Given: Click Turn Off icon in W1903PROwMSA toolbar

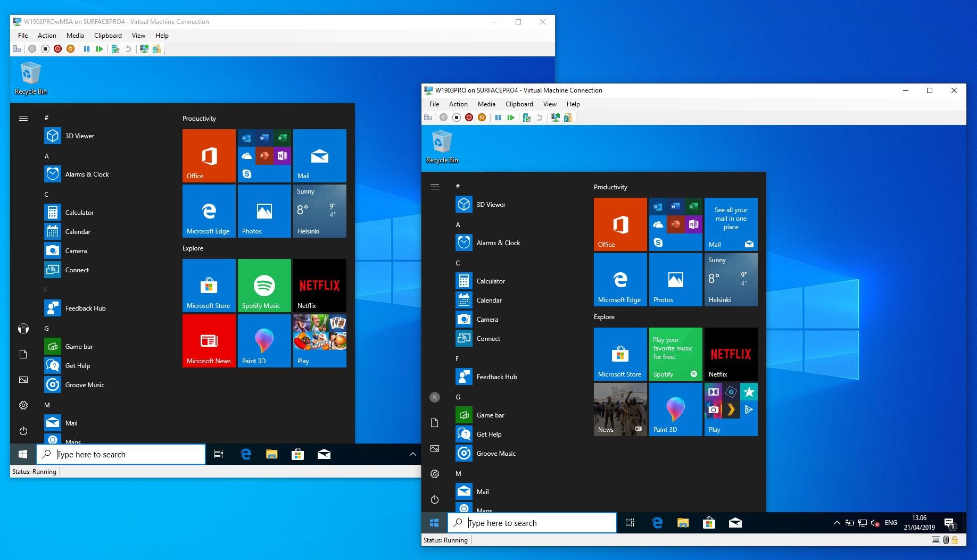Looking at the screenshot, I should [x=45, y=49].
